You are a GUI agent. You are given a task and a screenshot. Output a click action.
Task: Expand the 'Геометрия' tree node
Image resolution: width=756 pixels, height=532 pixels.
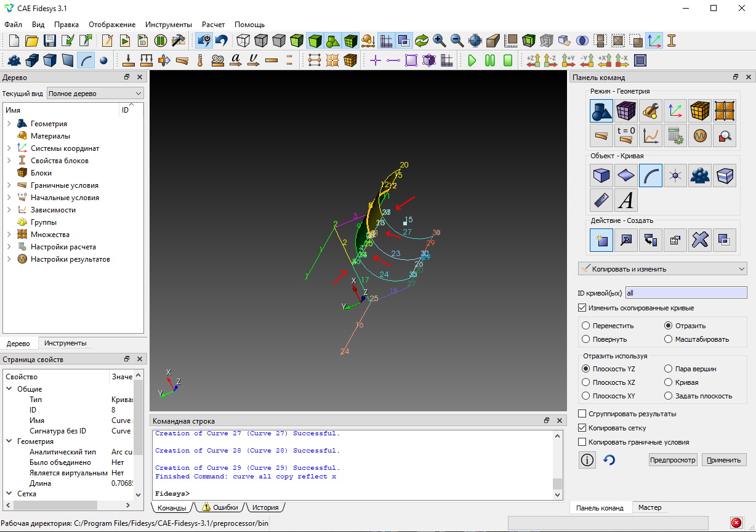click(9, 124)
